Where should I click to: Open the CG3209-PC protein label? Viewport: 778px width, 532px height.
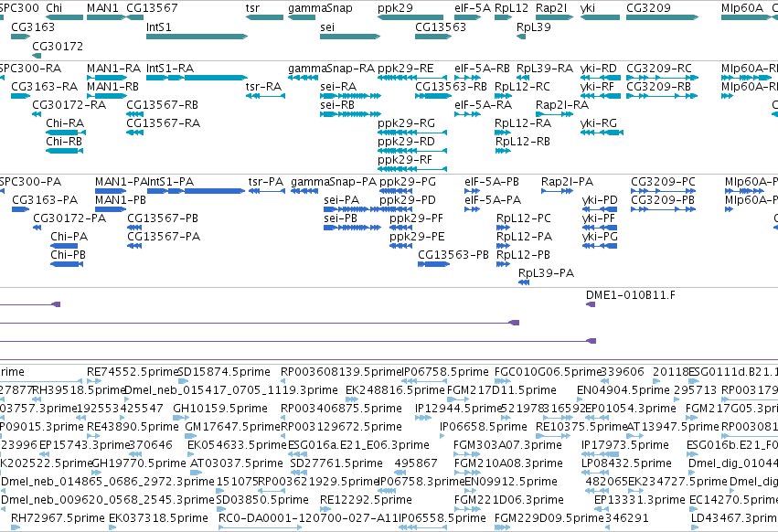[663, 182]
